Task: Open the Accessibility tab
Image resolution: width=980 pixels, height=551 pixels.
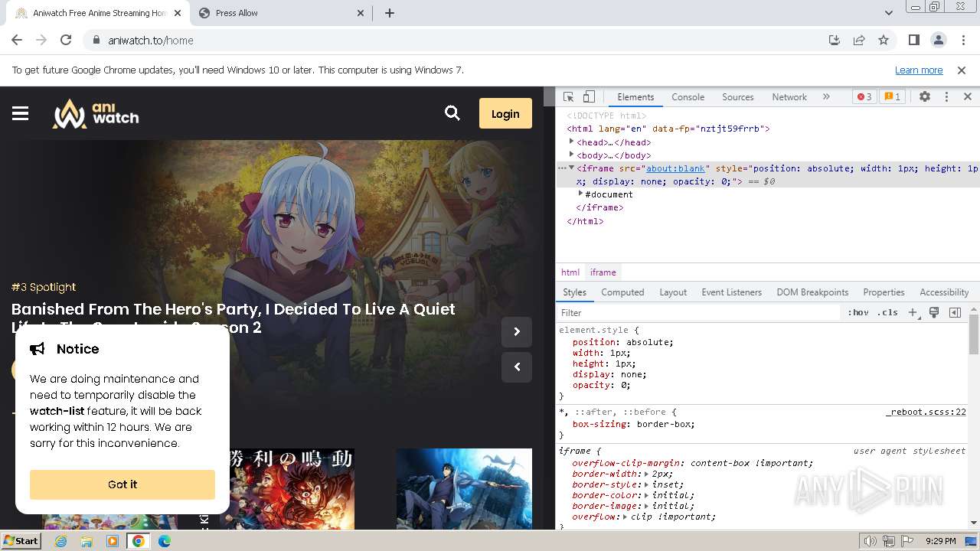Action: point(944,292)
